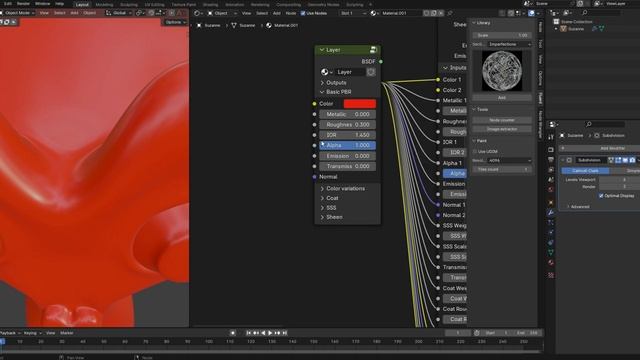Toggle the Use Nodes checkbox

pos(303,13)
